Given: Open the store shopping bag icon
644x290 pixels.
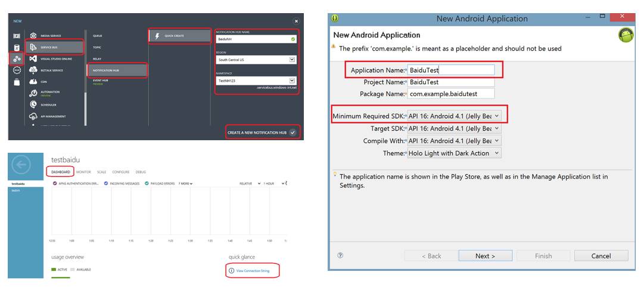Looking at the screenshot, I should pyautogui.click(x=17, y=82).
